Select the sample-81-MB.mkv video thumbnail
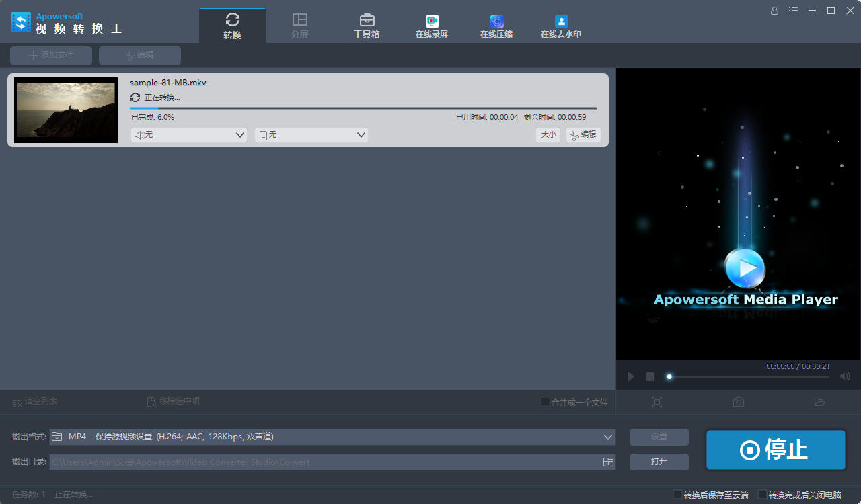Image resolution: width=861 pixels, height=504 pixels. pyautogui.click(x=65, y=109)
